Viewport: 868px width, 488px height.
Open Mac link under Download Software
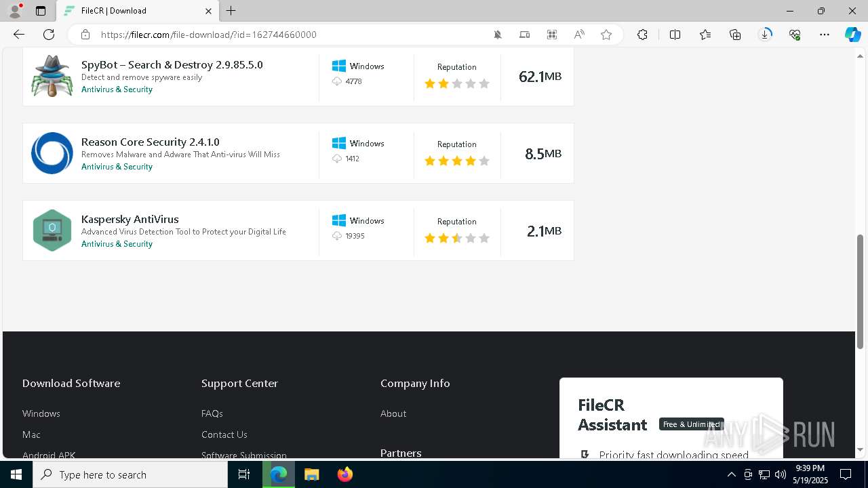[31, 434]
